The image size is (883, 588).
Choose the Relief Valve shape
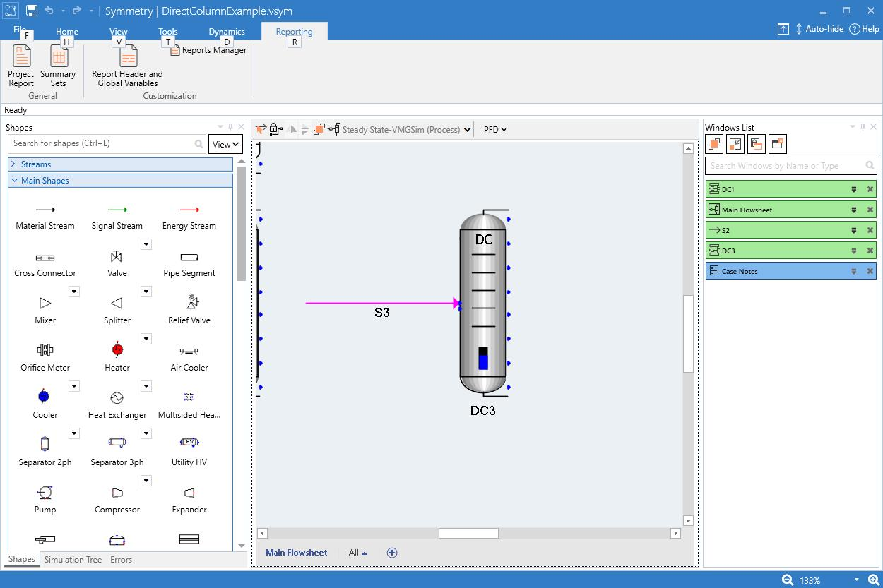189,303
